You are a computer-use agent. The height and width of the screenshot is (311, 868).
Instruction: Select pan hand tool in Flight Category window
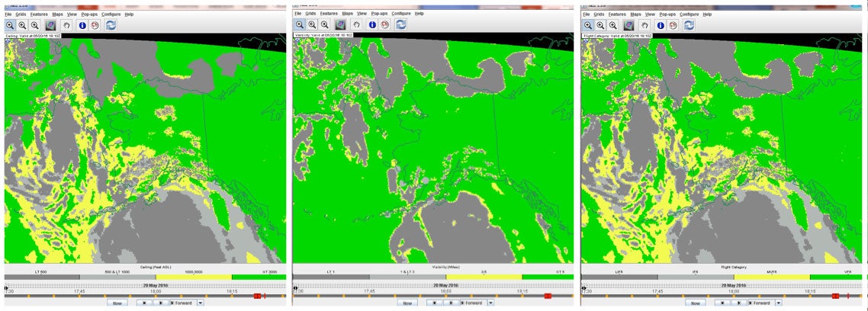point(645,25)
